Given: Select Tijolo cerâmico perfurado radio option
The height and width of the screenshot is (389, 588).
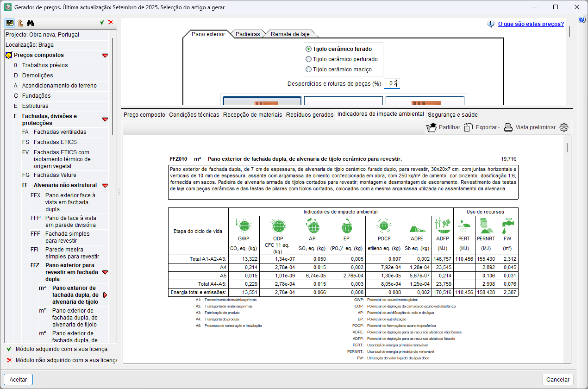Looking at the screenshot, I should [309, 59].
